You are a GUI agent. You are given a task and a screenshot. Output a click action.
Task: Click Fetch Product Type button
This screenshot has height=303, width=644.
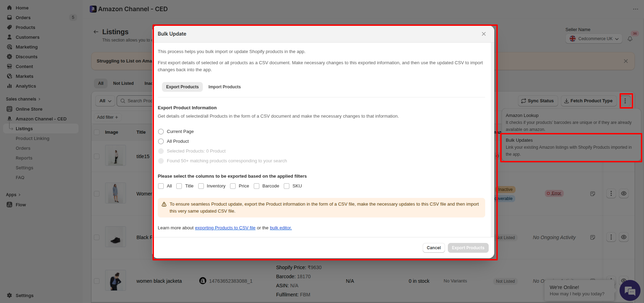589,101
